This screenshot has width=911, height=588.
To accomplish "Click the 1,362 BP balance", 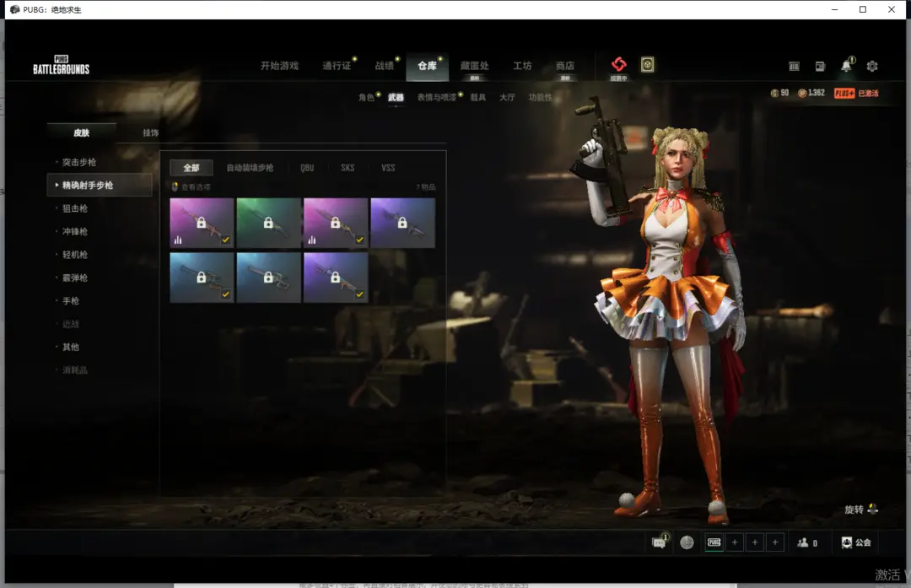I will pos(817,93).
